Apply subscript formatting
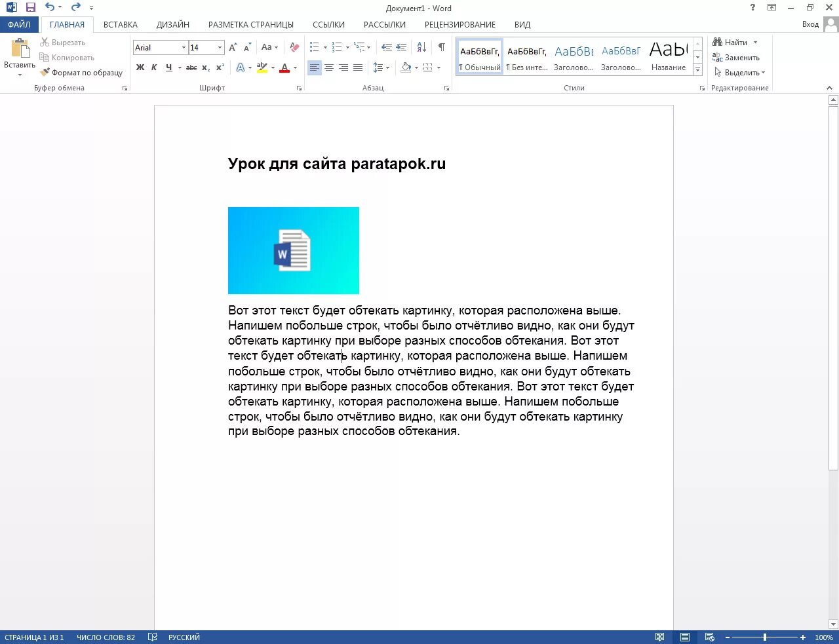The image size is (839, 644). coord(206,67)
